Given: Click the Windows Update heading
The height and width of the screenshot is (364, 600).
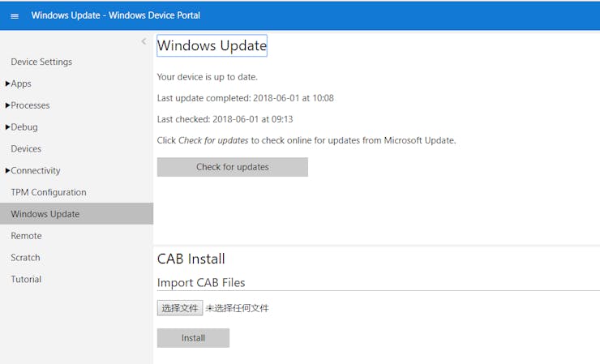Looking at the screenshot, I should [212, 45].
